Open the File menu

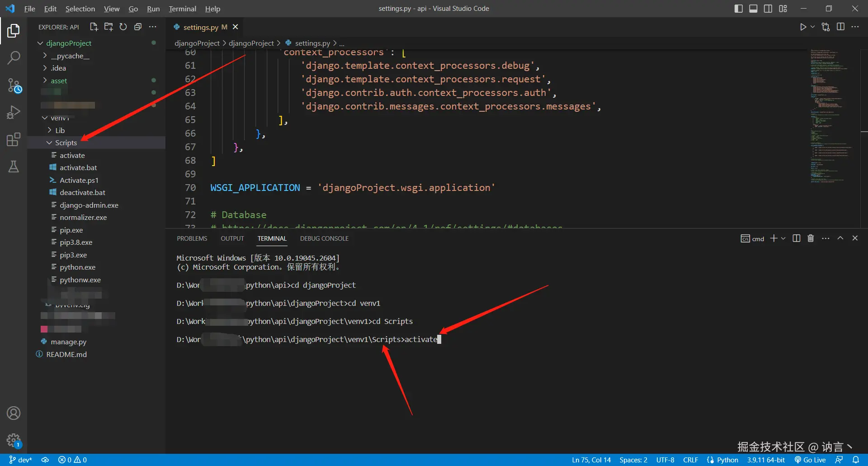pos(29,9)
